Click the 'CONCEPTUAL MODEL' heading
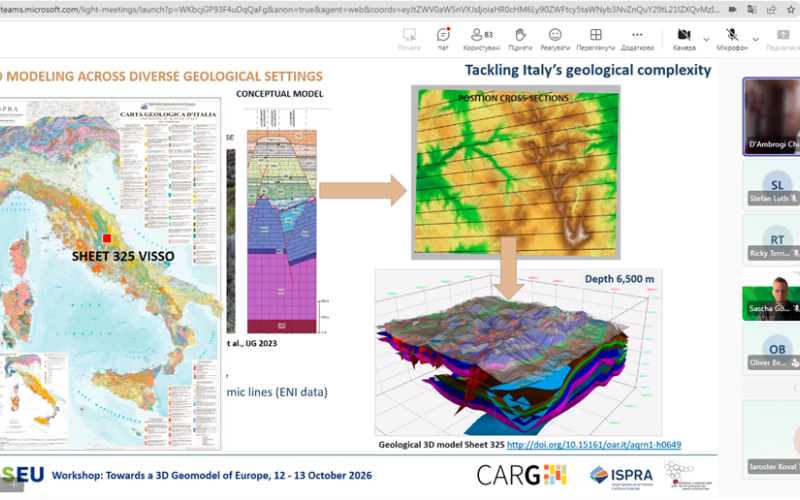Viewport: 800px width, 500px height. [280, 94]
